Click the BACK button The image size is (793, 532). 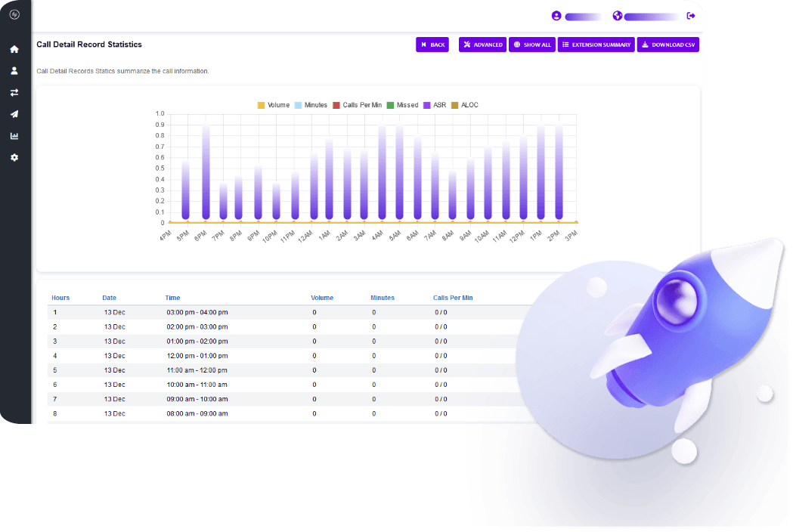pyautogui.click(x=432, y=45)
